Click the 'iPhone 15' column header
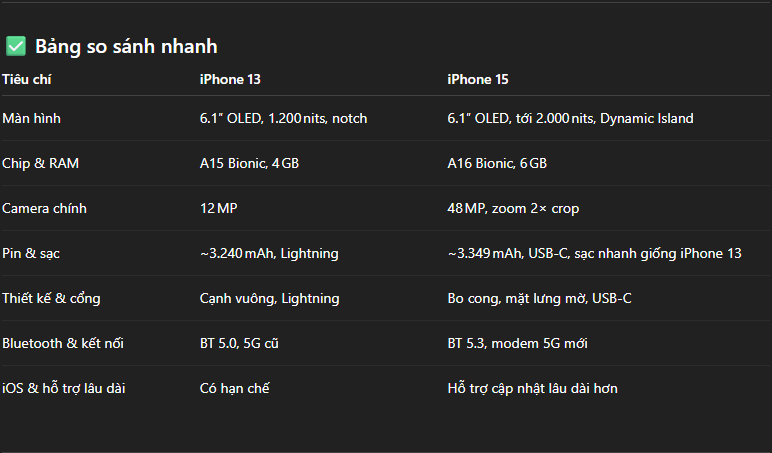The width and height of the screenshot is (772, 453). (478, 79)
